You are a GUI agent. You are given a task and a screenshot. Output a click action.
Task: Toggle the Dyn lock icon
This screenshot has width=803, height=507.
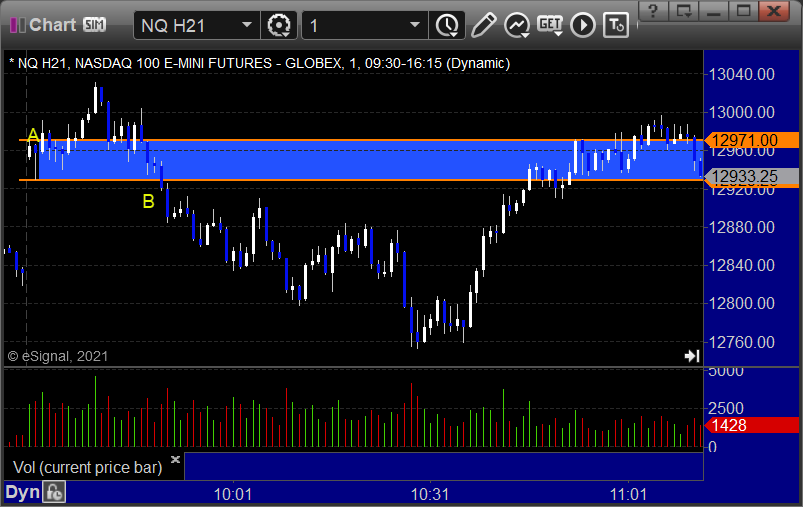point(54,493)
